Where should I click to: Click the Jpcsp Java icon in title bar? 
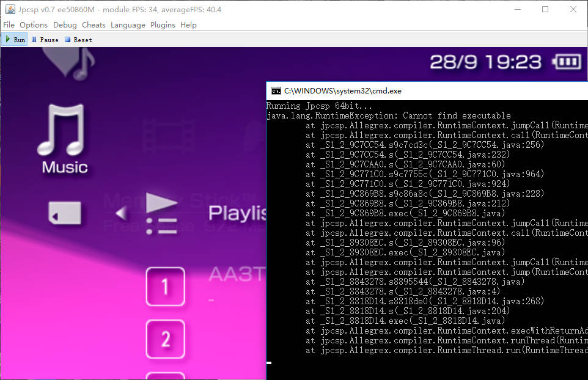coord(10,9)
